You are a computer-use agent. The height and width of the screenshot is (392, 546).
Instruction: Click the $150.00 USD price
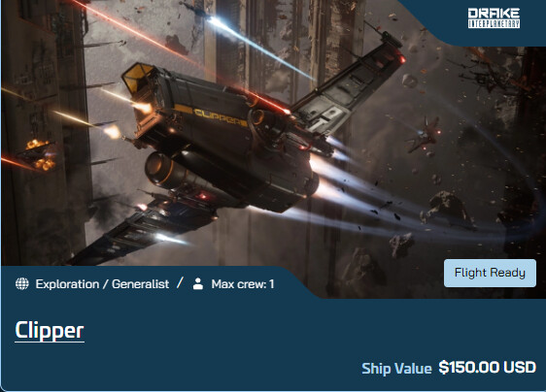(488, 368)
